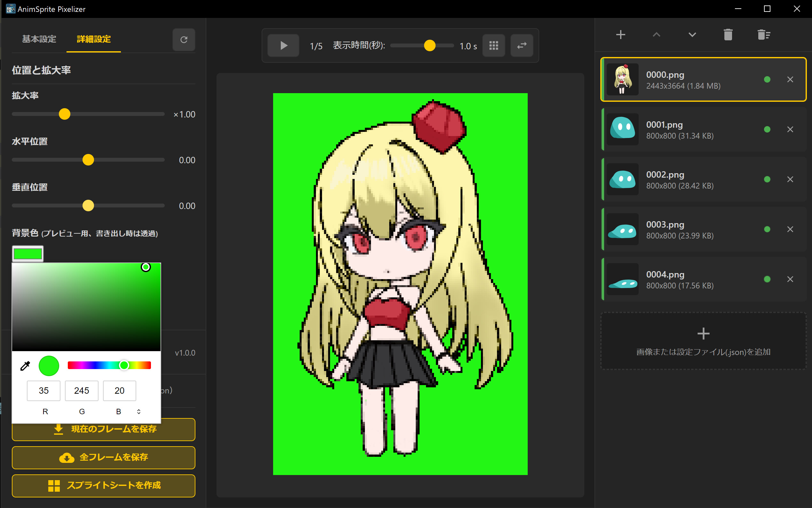Reset settings with the refresh icon
The image size is (812, 508).
tap(184, 39)
